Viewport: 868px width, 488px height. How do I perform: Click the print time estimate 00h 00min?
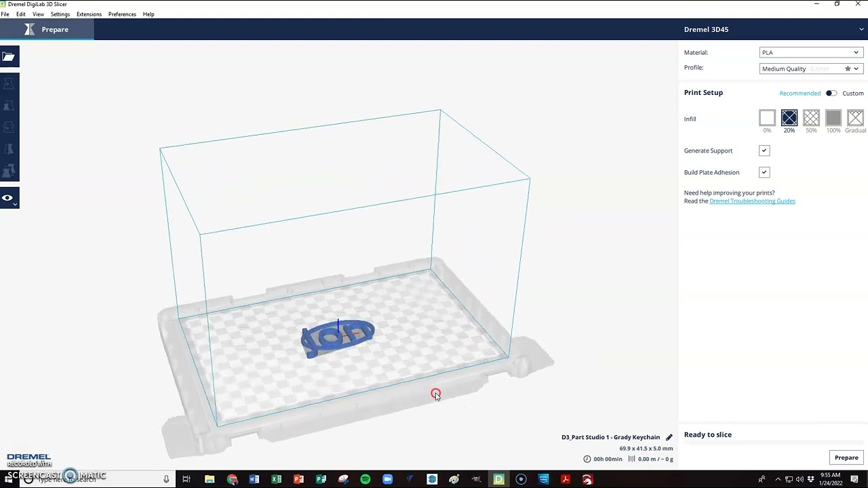(608, 459)
